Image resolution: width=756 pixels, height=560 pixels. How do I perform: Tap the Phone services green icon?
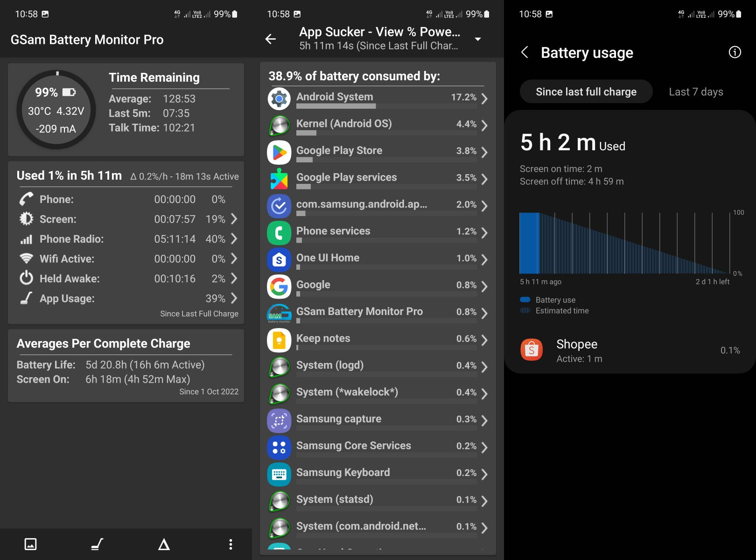[x=279, y=233]
